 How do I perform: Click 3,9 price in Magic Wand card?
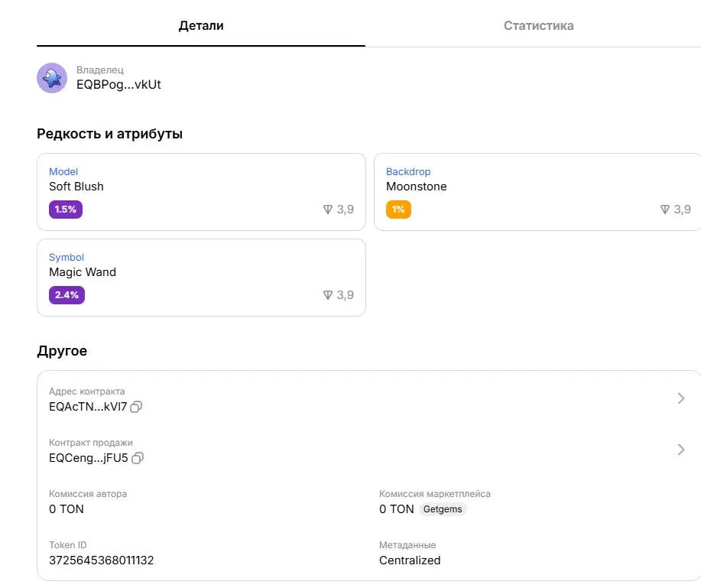[345, 295]
